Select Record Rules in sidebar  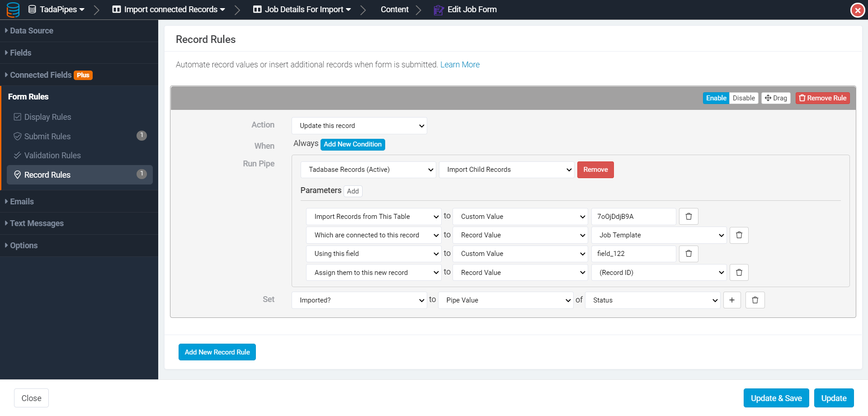tap(80, 175)
